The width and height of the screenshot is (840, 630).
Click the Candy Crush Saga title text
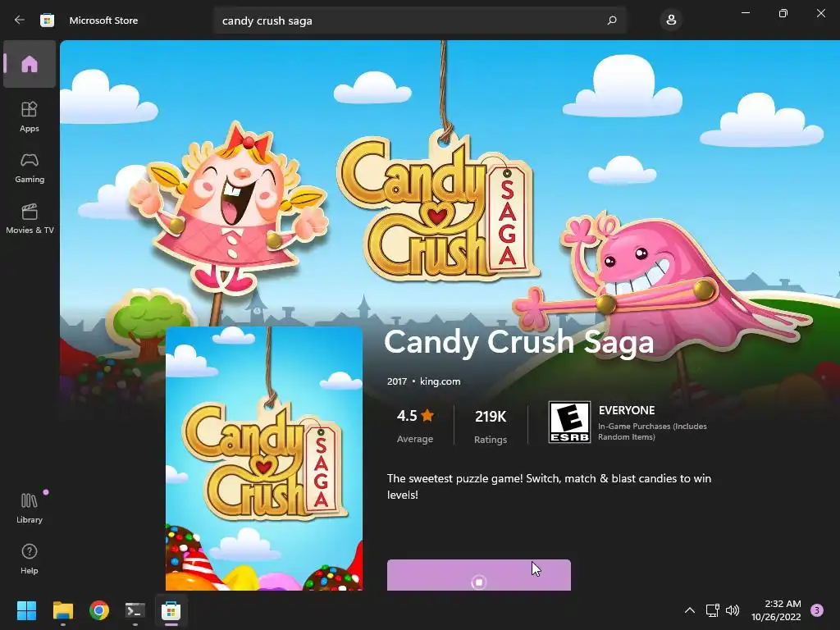[x=518, y=342]
